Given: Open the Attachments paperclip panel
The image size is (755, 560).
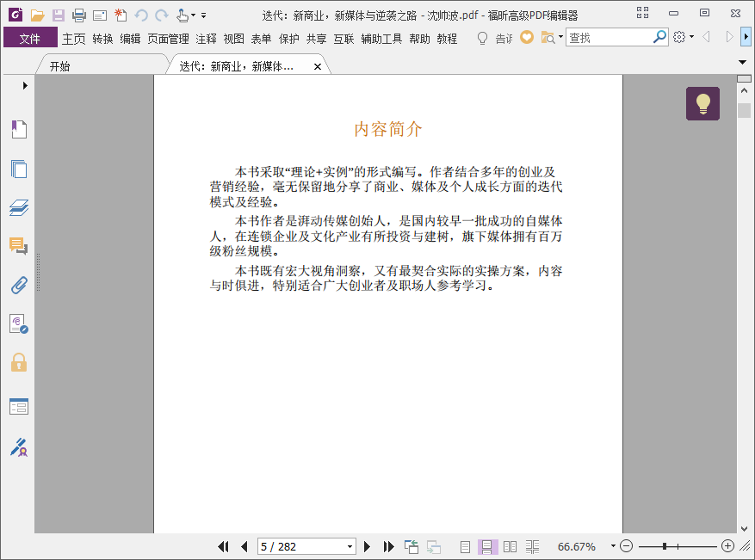Looking at the screenshot, I should point(19,286).
